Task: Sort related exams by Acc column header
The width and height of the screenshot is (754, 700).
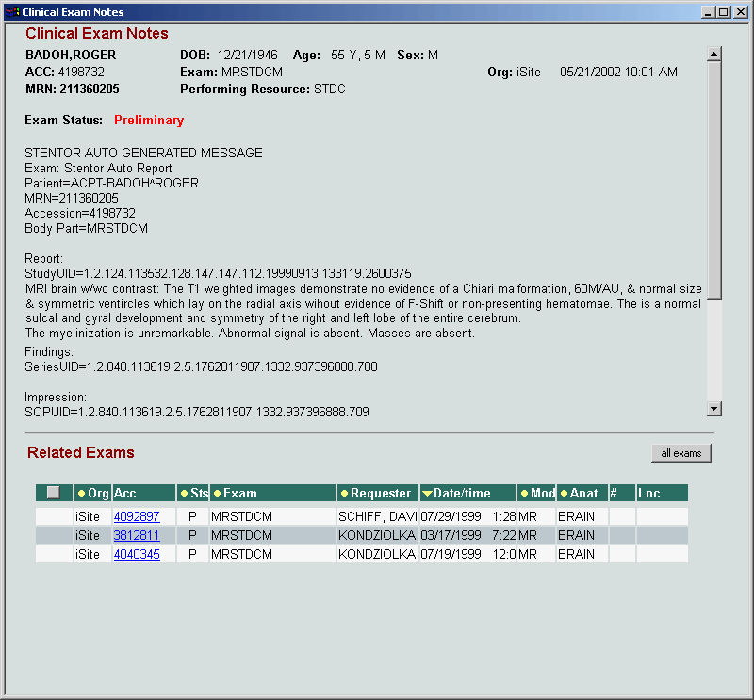Action: (124, 493)
